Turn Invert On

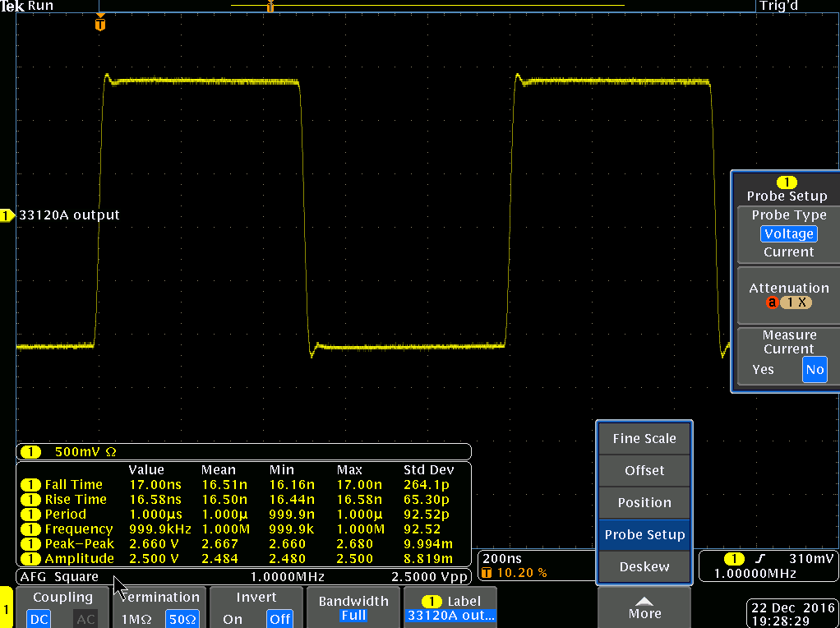point(233,619)
